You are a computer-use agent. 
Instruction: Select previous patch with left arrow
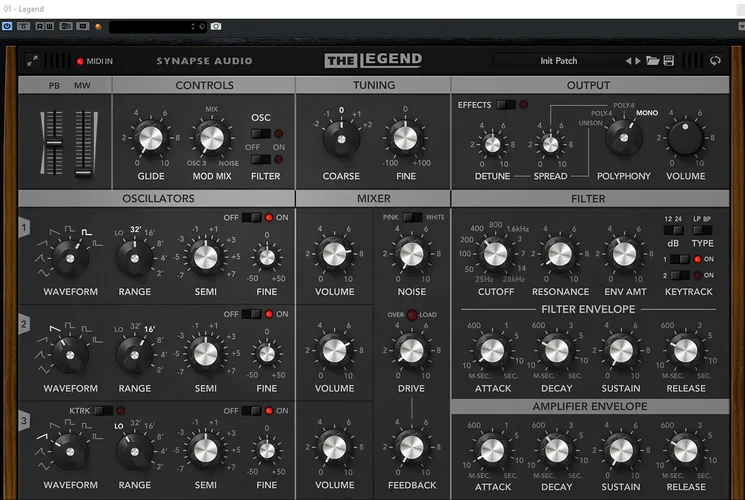628,61
